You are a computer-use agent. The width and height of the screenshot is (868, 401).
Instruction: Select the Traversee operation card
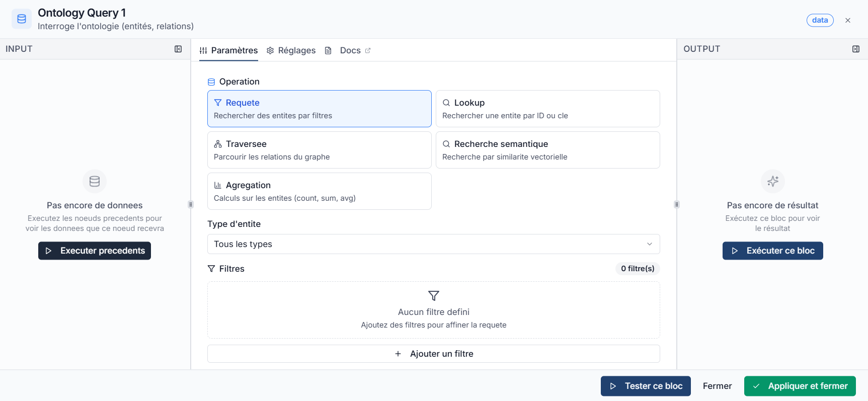(319, 150)
